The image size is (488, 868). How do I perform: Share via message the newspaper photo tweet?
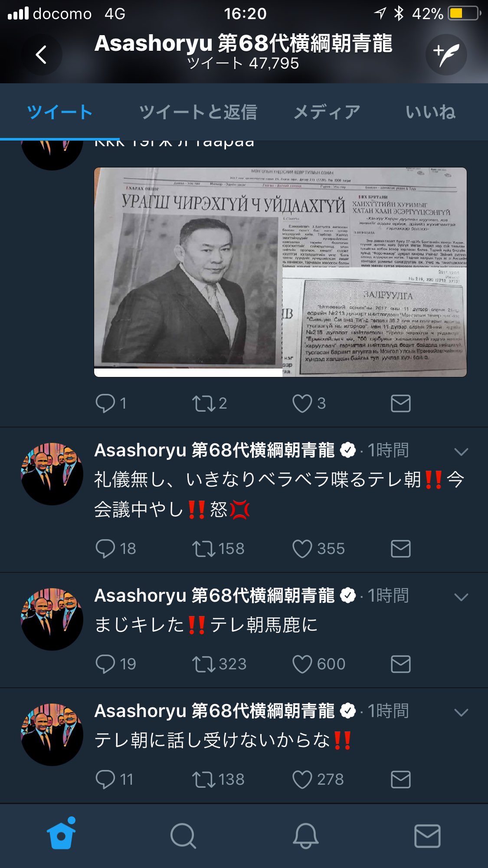pyautogui.click(x=400, y=403)
